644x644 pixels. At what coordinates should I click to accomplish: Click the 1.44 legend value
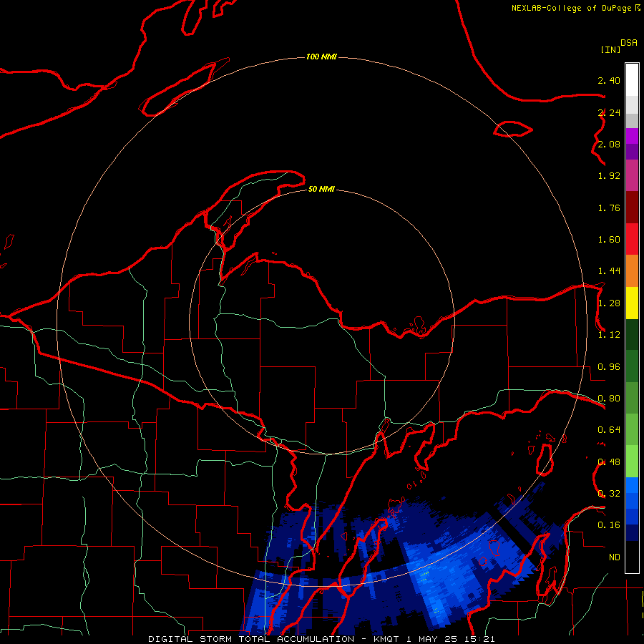pyautogui.click(x=609, y=271)
